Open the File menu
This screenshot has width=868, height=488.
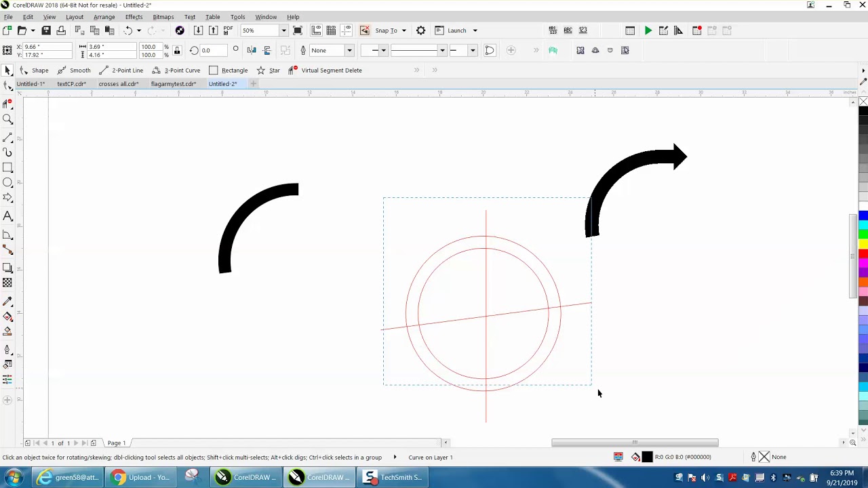coord(8,17)
